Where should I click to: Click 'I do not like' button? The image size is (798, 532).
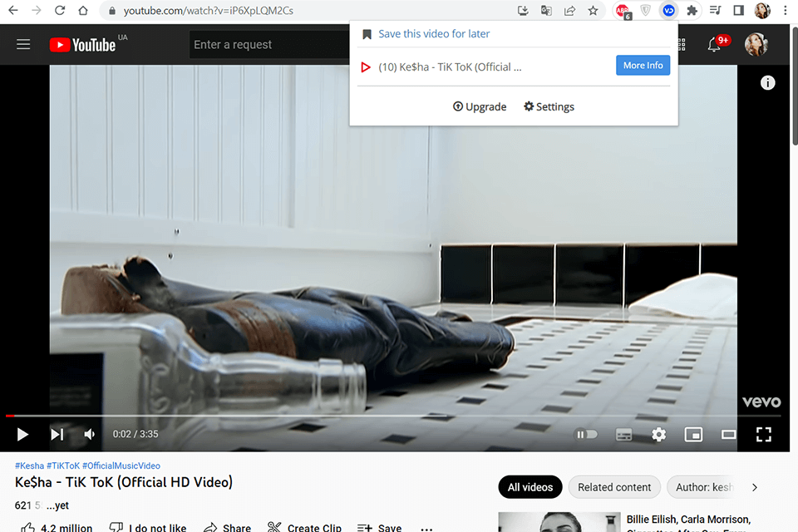148,527
